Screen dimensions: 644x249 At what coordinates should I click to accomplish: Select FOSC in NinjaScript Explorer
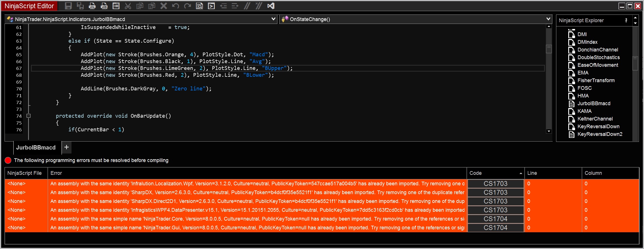[584, 88]
